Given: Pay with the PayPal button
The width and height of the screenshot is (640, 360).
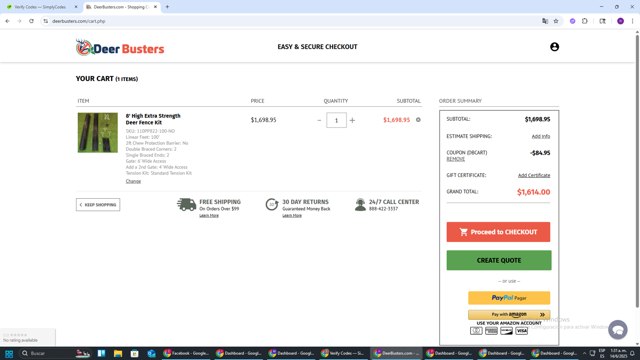Looking at the screenshot, I should [509, 298].
